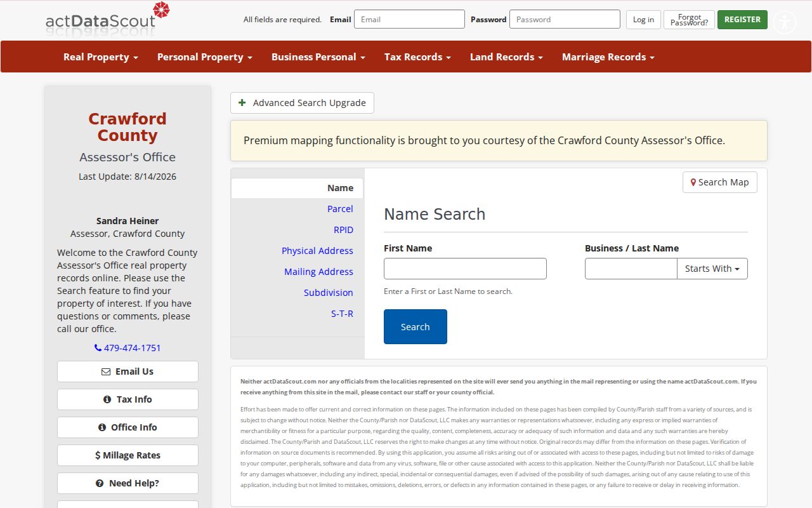812x508 pixels.
Task: Open the Business Personal dropdown
Action: click(318, 57)
